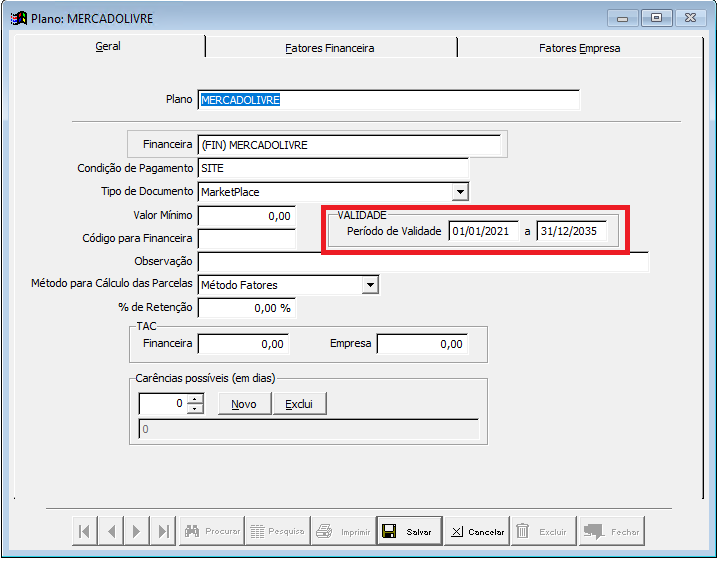
Task: Click the Novo button for carências
Action: (244, 404)
